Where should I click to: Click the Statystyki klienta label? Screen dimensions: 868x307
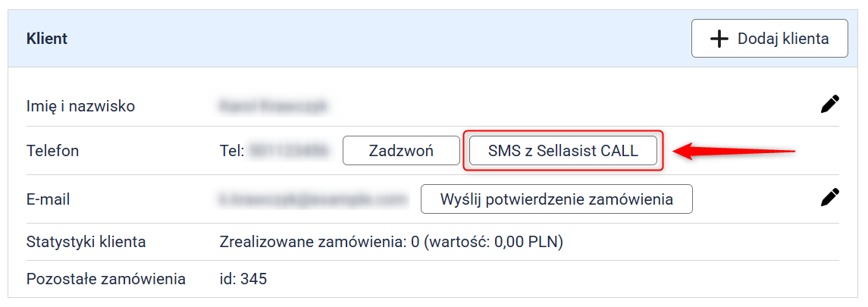pos(86,243)
